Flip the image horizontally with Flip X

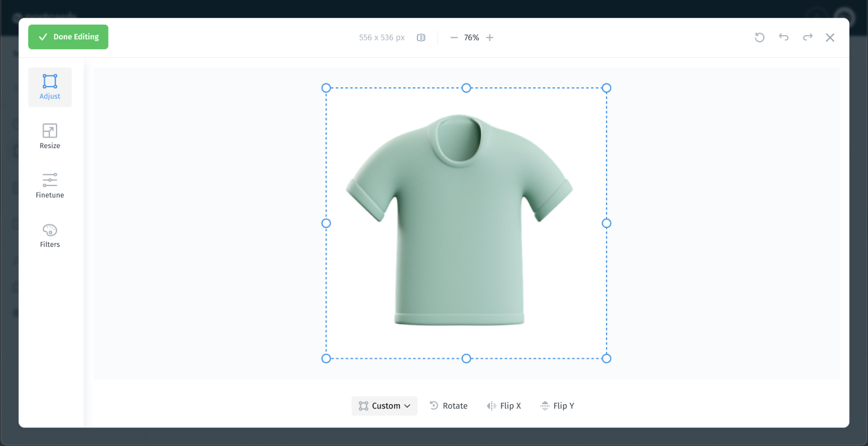click(x=504, y=405)
